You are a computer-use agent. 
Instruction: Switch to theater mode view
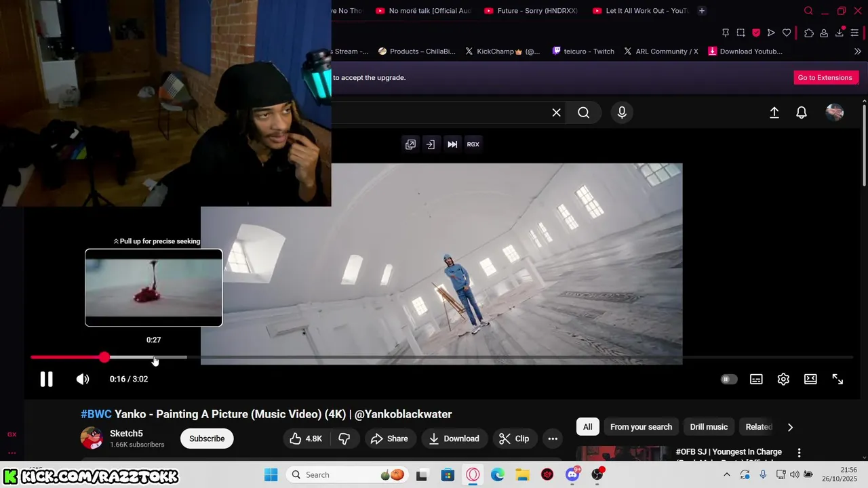(x=810, y=380)
